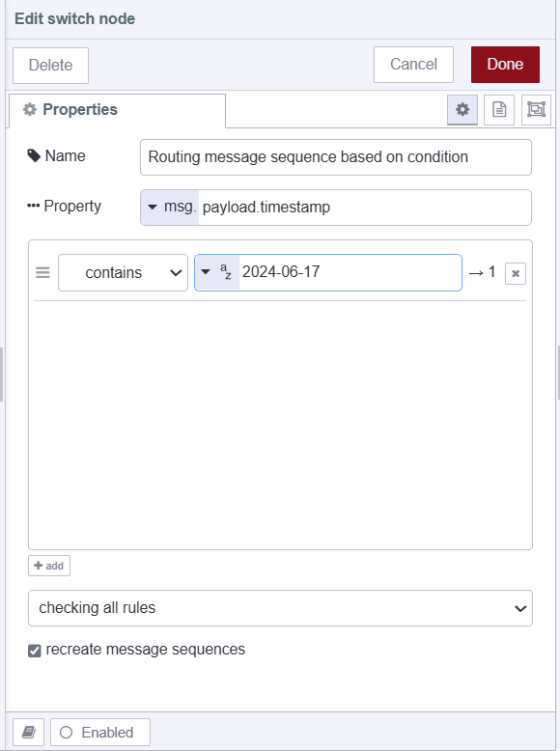Click the payload.timestamp property field

coord(365,208)
